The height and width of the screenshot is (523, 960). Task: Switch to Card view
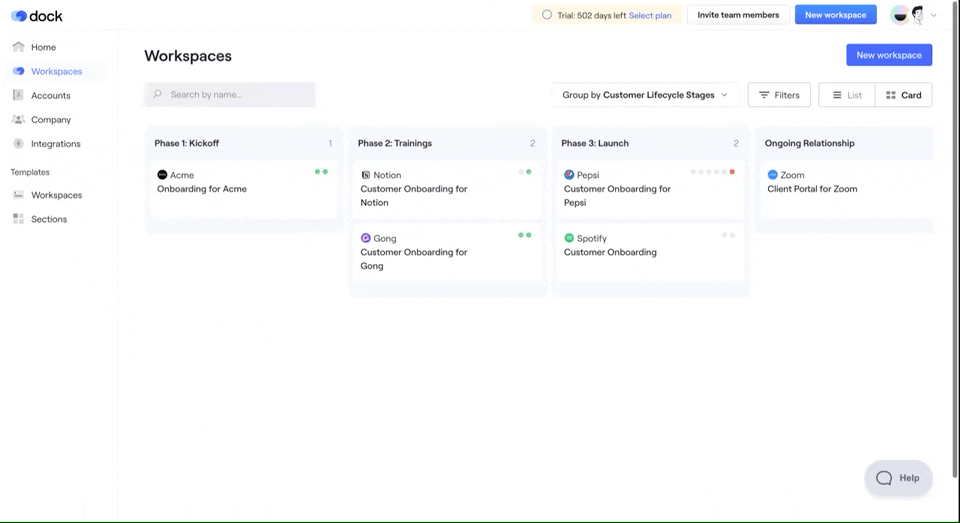click(x=903, y=95)
